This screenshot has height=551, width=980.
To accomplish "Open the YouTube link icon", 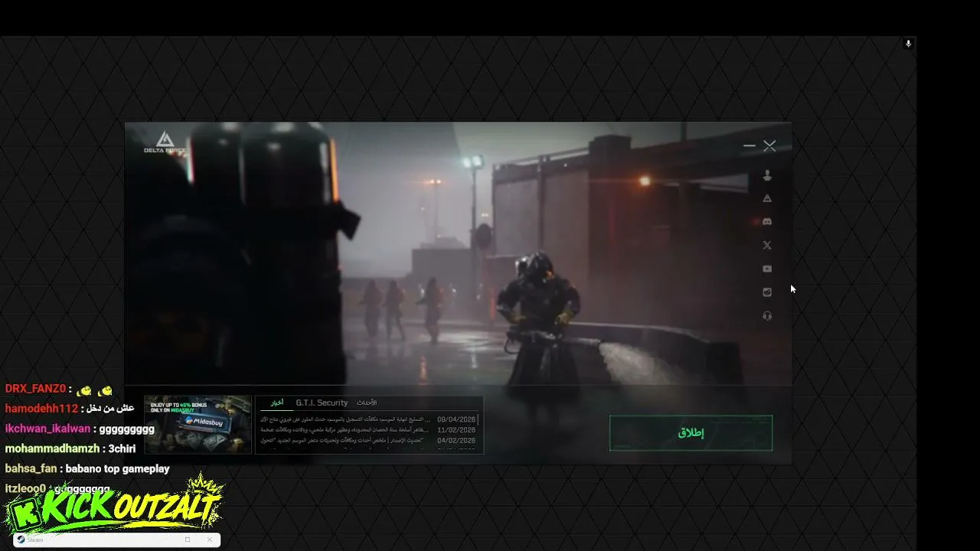I will pyautogui.click(x=767, y=269).
